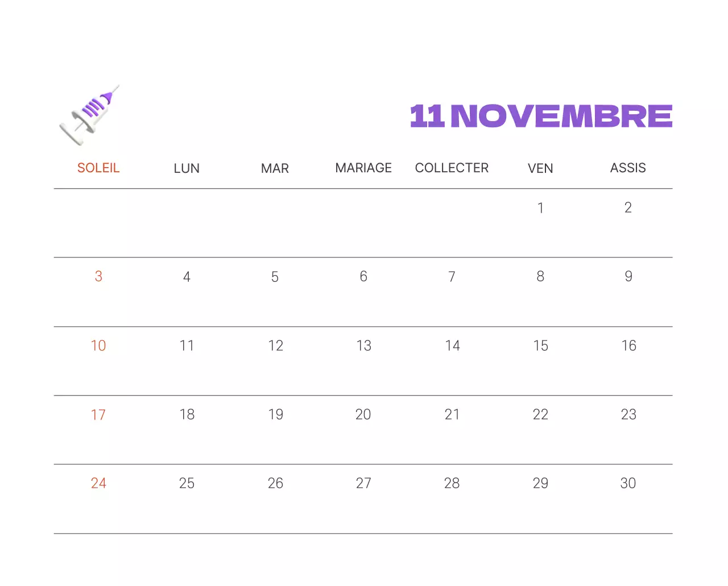Select the VEN day header
728x586 pixels.
[540, 169]
